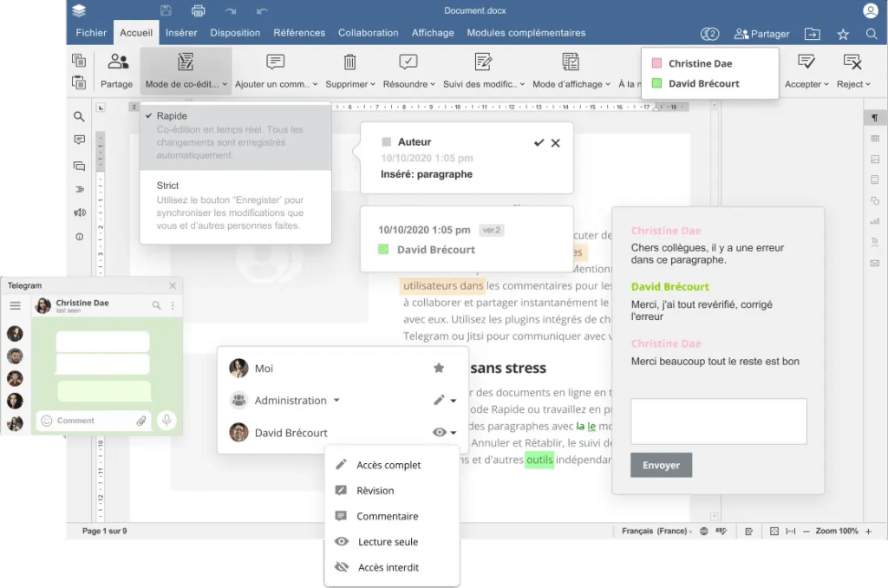
Task: Click the Telegram microphone button
Action: pyautogui.click(x=166, y=421)
